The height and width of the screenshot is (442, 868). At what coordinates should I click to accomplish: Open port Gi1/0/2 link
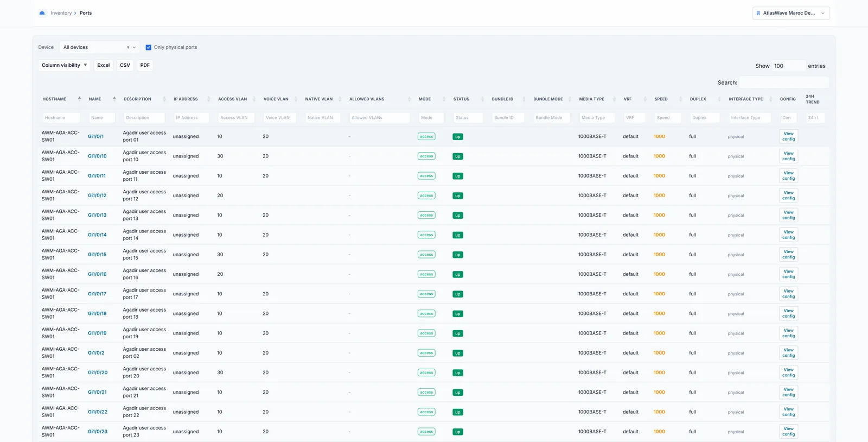pos(97,353)
